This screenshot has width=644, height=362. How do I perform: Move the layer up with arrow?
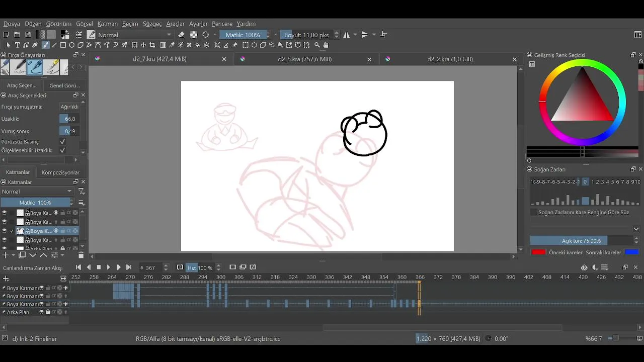[x=44, y=255]
